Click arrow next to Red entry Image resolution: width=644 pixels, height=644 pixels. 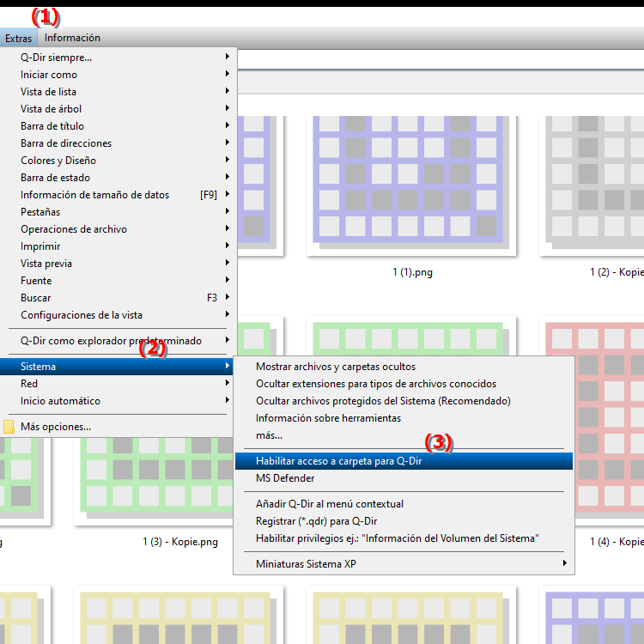click(x=228, y=383)
